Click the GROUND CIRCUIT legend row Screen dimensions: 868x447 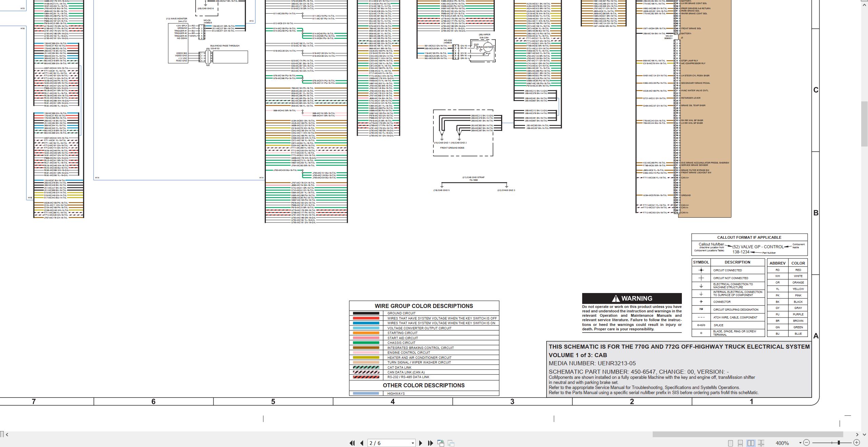(x=424, y=313)
